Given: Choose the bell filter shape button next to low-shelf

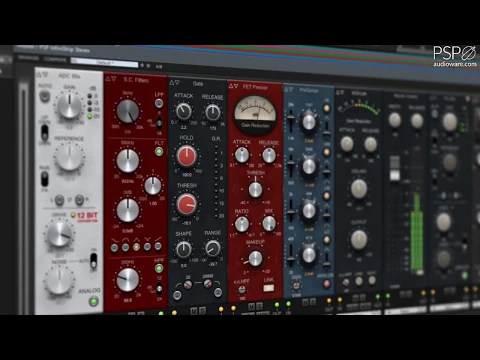Looking at the screenshot, I should (125, 247).
